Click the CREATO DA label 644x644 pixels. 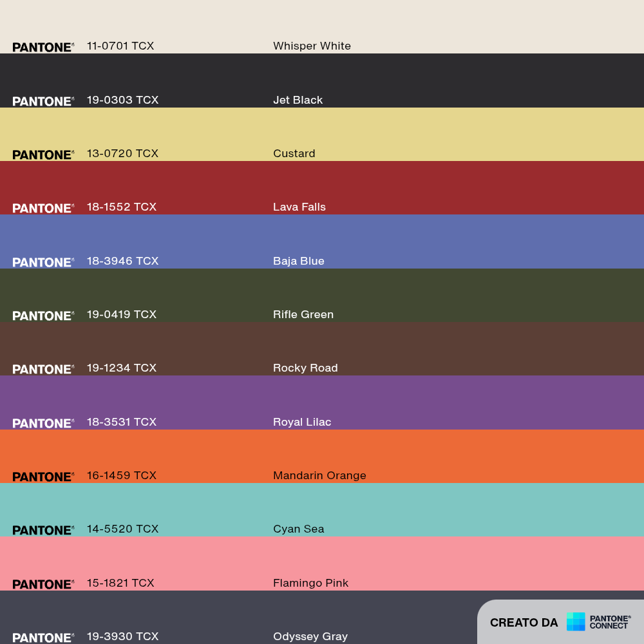(x=524, y=623)
